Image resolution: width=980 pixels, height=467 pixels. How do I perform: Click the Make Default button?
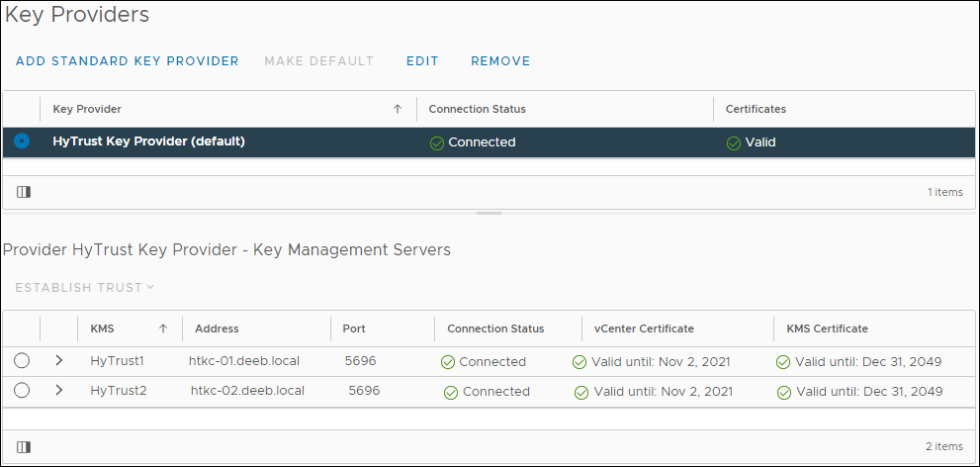[318, 61]
